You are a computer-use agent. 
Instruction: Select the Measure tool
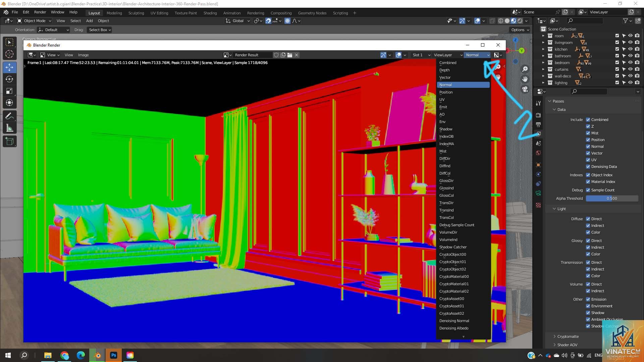(9, 128)
